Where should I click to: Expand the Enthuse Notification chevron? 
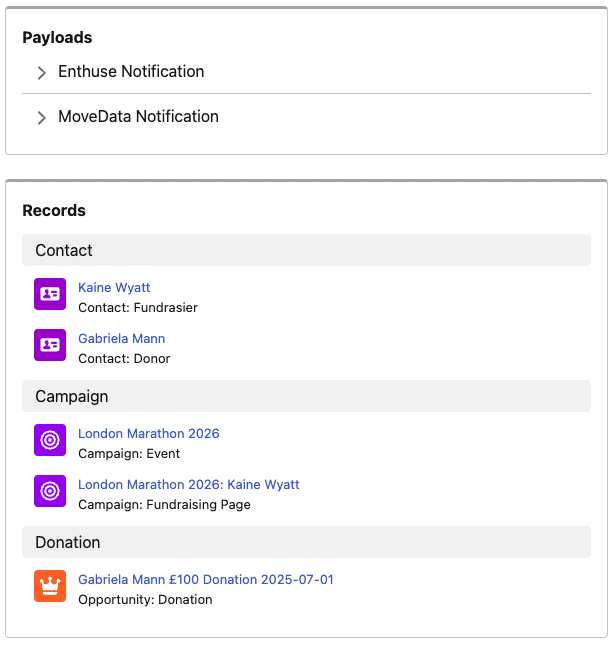pos(42,73)
